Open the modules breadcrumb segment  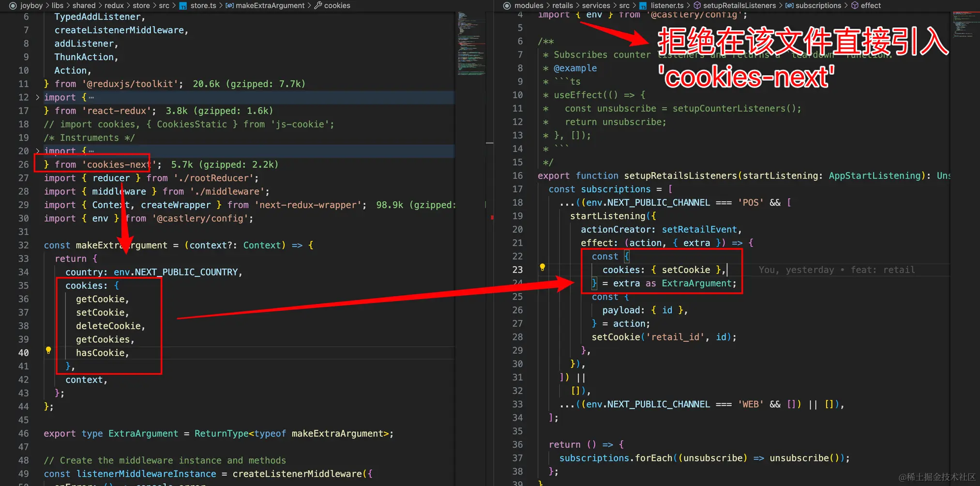point(529,6)
